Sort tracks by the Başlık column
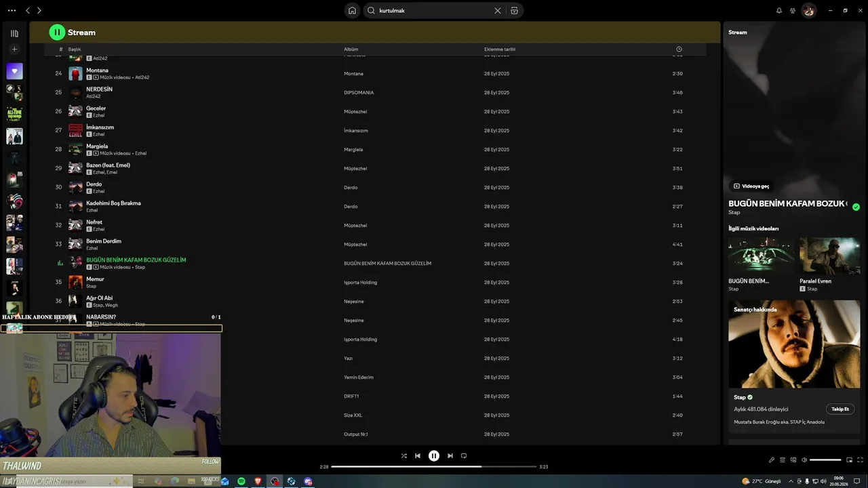868x488 pixels. (x=75, y=49)
